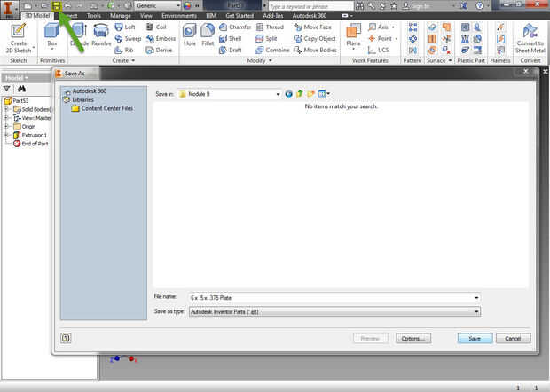Click Convert to Sheet Metal
Image resolution: width=550 pixels, height=392 pixels.
click(x=530, y=38)
